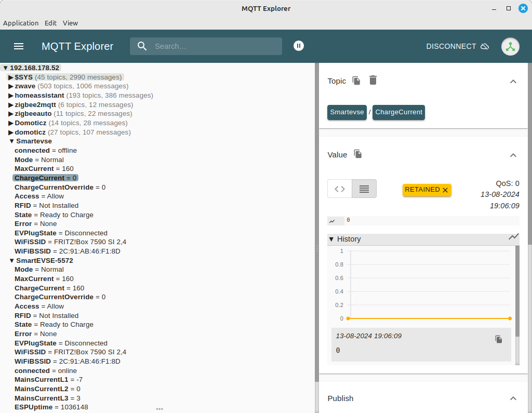532x413 pixels.
Task: Collapse the Topic panel chevron
Action: click(513, 81)
